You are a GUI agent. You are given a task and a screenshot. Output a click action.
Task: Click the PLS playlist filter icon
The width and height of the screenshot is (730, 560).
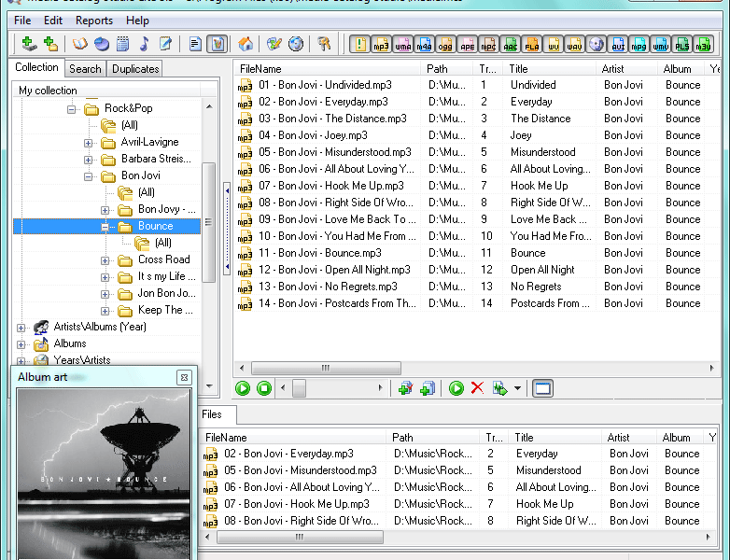(x=682, y=44)
